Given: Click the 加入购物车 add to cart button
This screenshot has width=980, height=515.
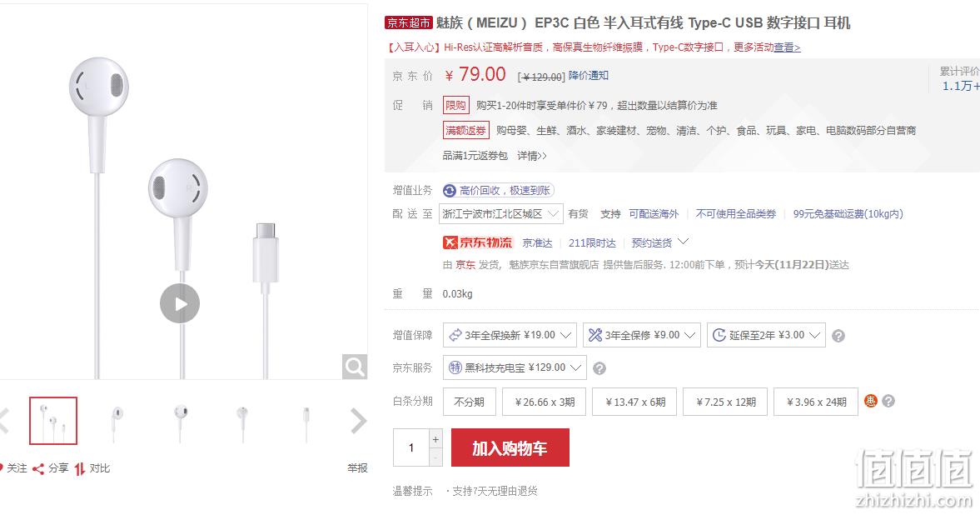Looking at the screenshot, I should (510, 447).
